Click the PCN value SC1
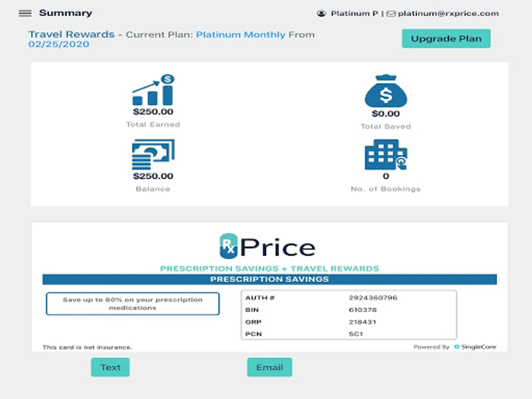 [x=356, y=334]
